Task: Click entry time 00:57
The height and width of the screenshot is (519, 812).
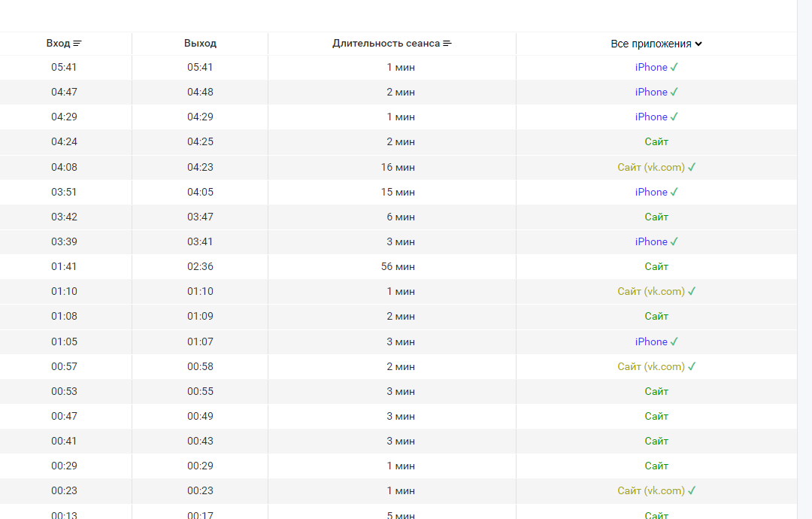Action: coord(64,367)
